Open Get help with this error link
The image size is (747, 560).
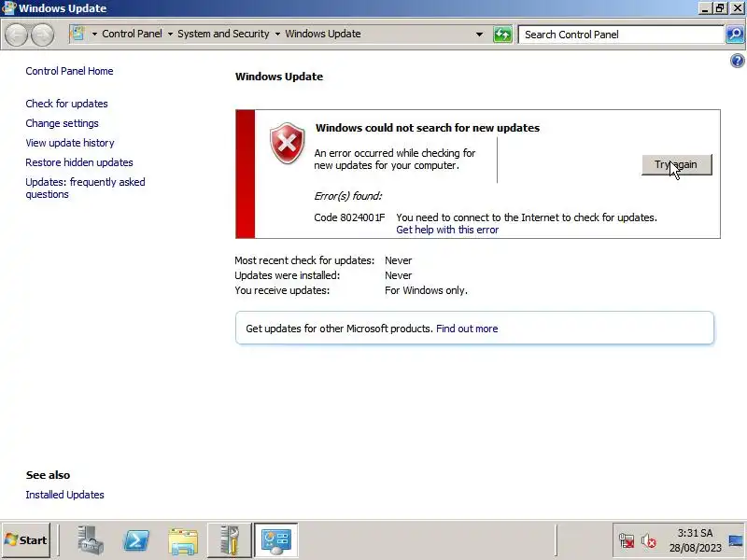447,230
